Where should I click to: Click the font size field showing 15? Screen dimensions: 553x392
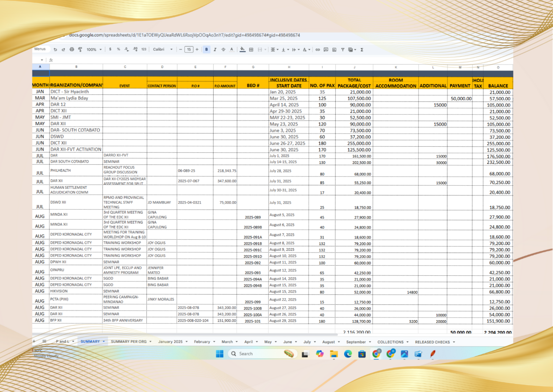tap(189, 49)
